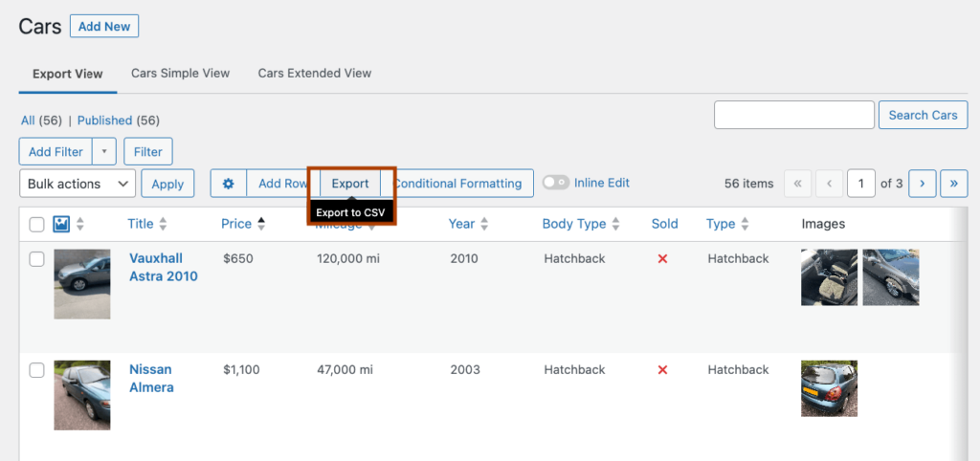Open the gear settings icon in toolbar
Screen dimensions: 980x461
pyautogui.click(x=228, y=184)
